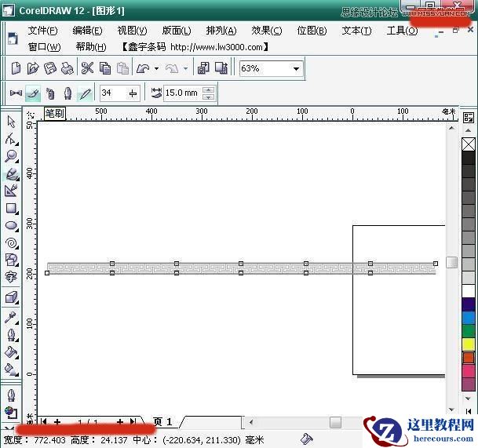Expand the Undo history dropdown arrow
Image resolution: width=478 pixels, height=448 pixels.
[x=157, y=68]
